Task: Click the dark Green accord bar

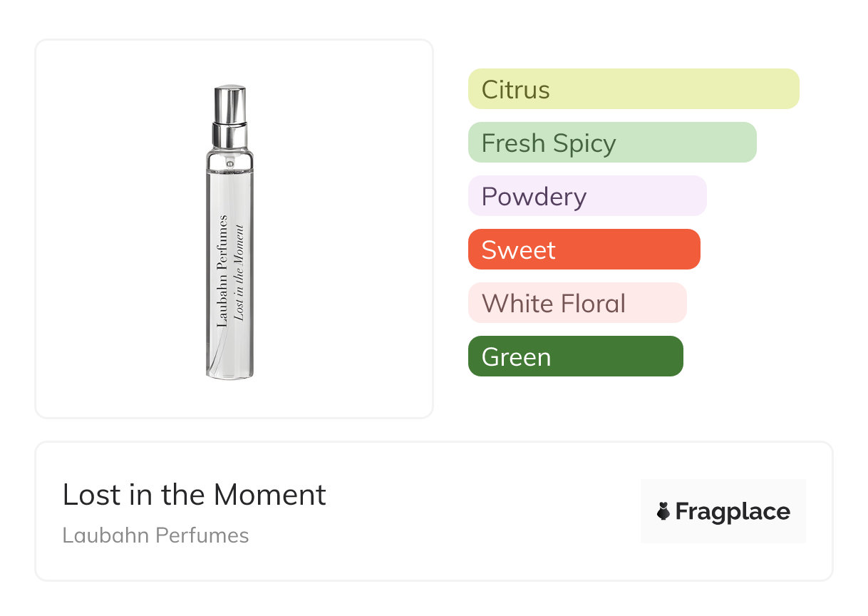Action: (575, 356)
